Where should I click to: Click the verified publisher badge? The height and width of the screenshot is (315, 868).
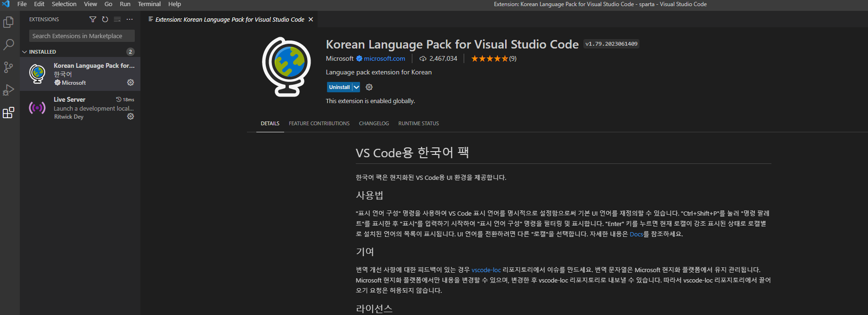point(359,58)
